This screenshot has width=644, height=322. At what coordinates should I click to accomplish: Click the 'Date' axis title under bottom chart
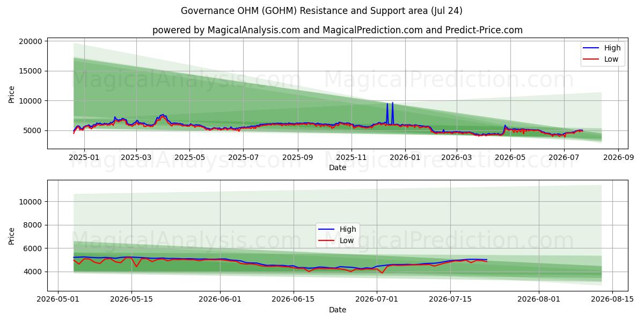click(x=338, y=310)
